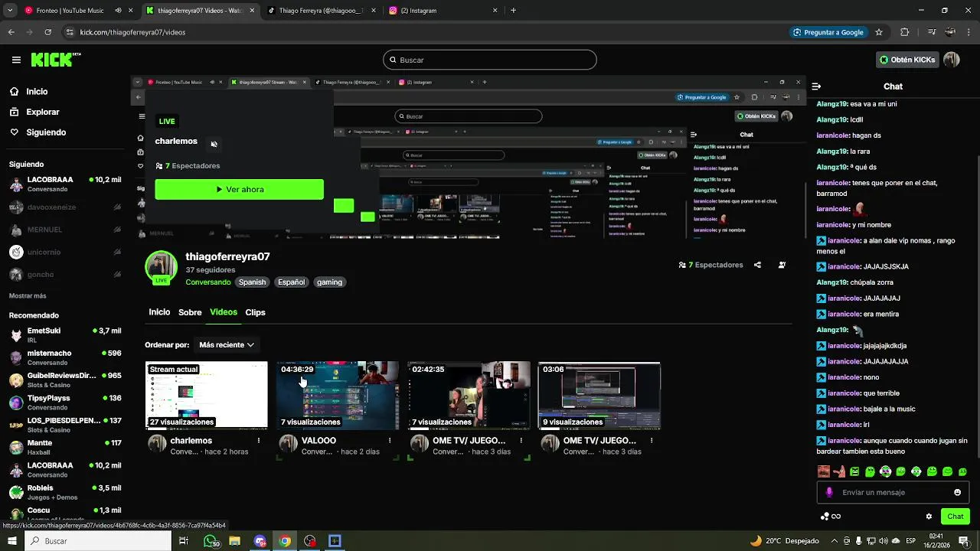
Task: Click the Buscar search field
Action: click(490, 60)
